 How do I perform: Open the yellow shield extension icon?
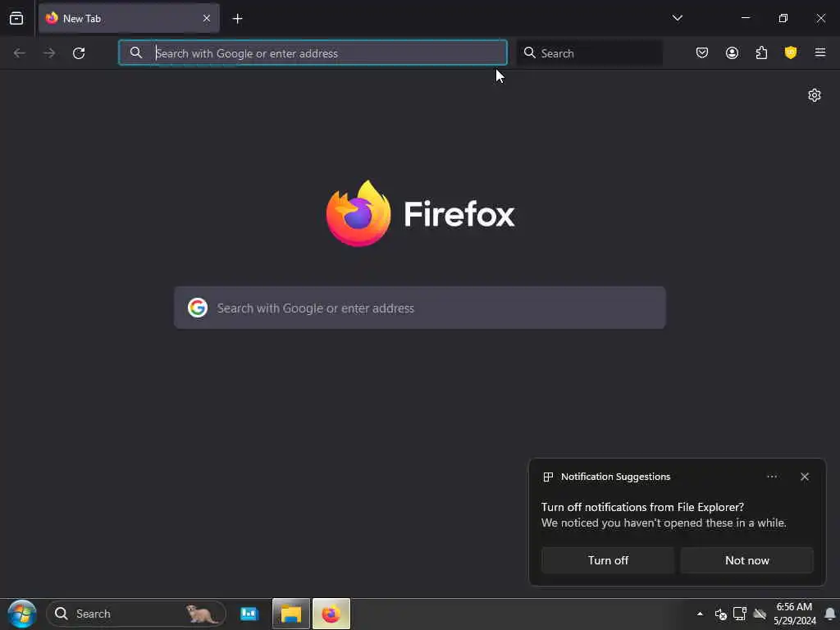(791, 52)
